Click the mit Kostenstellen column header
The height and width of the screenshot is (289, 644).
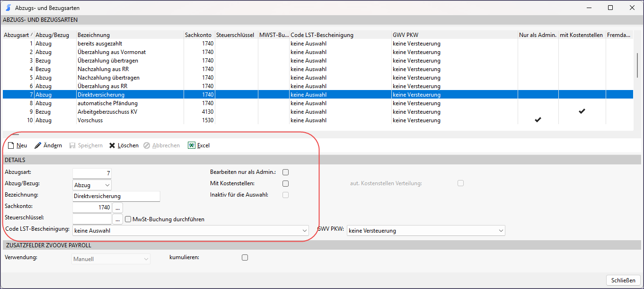(x=582, y=35)
